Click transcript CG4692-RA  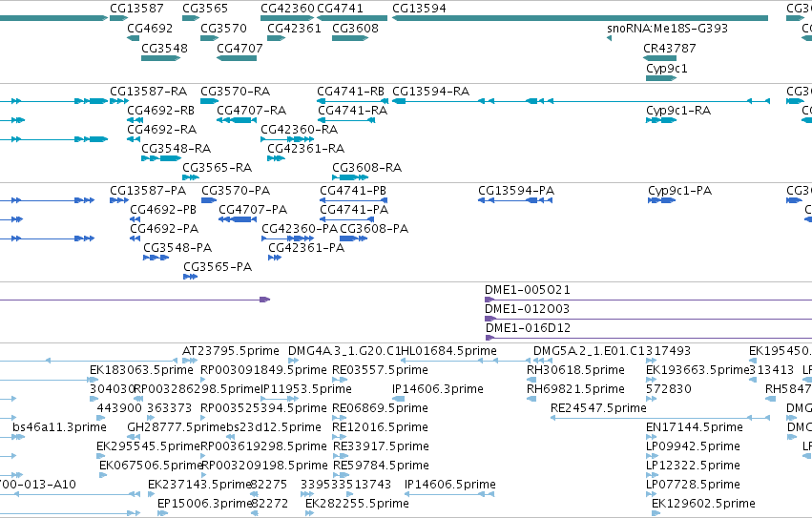click(x=134, y=139)
